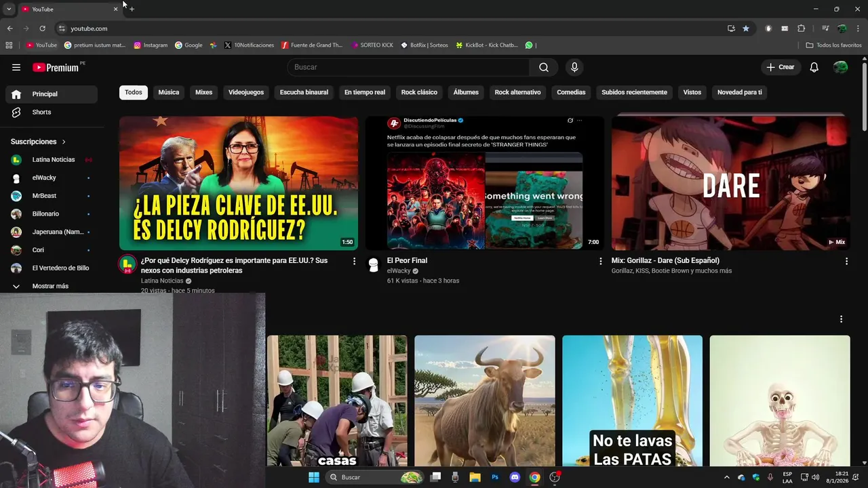Screen dimensions: 868x488
Task: Click inside the Buscar search field
Action: pyautogui.click(x=409, y=67)
